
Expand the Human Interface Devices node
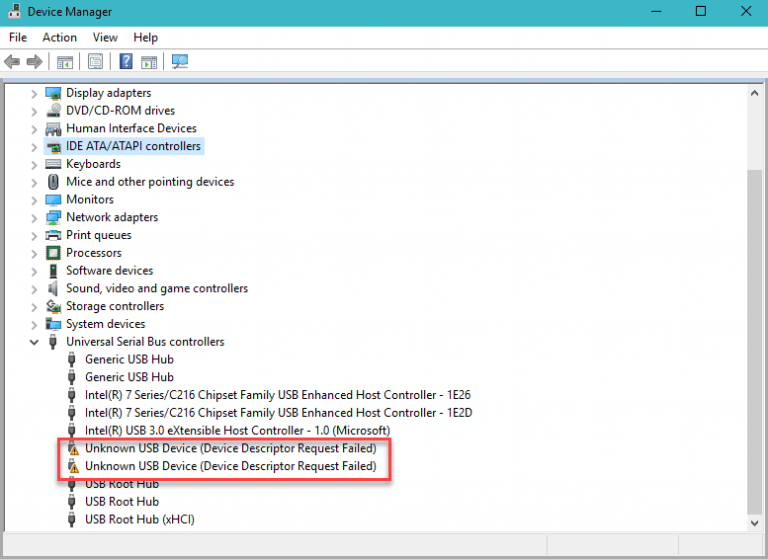tap(34, 129)
